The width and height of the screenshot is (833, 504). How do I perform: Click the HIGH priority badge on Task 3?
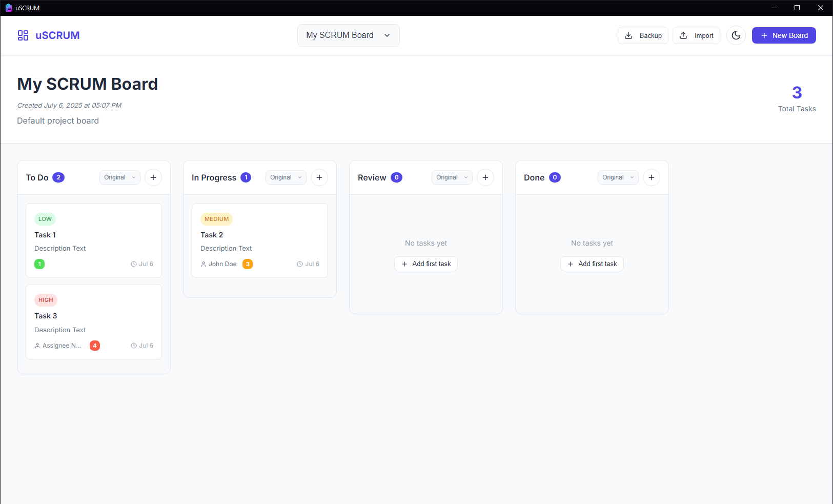pos(46,300)
